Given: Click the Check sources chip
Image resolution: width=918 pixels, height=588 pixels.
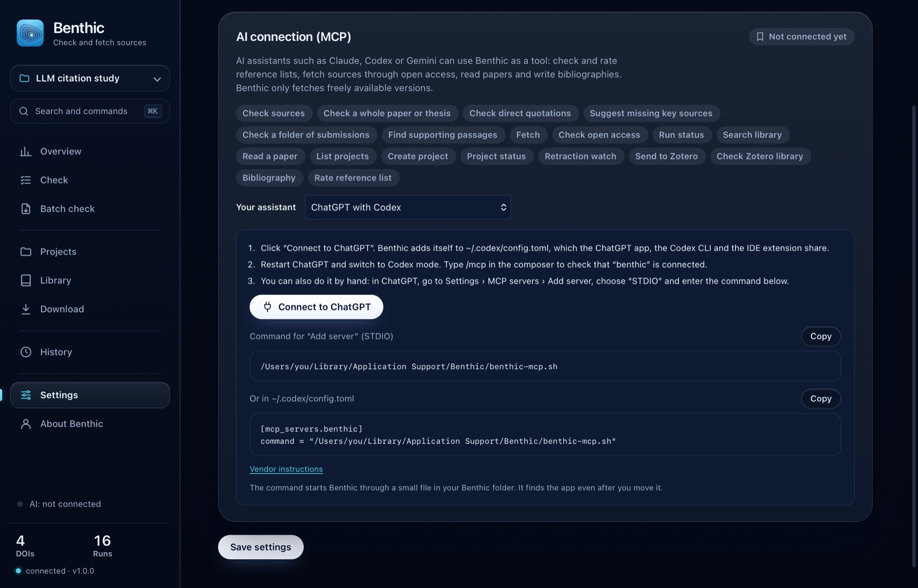Looking at the screenshot, I should pyautogui.click(x=274, y=113).
